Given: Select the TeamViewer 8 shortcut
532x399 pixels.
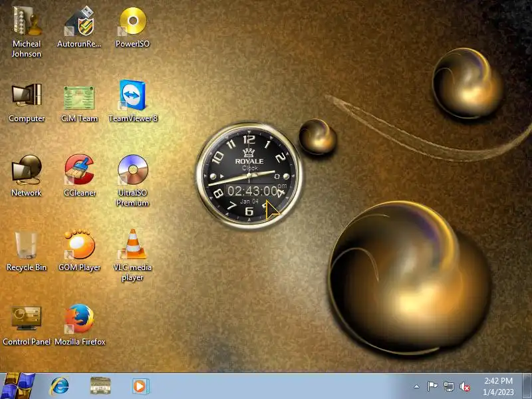Looking at the screenshot, I should tap(133, 101).
